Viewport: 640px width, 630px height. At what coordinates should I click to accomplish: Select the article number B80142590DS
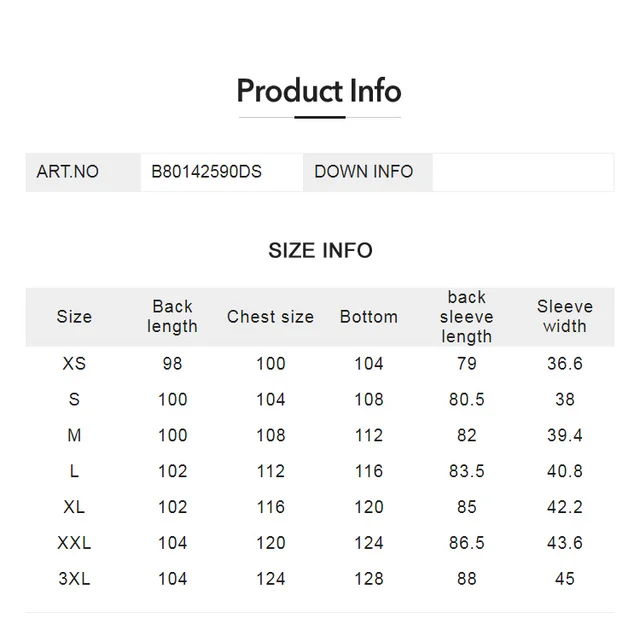click(207, 172)
